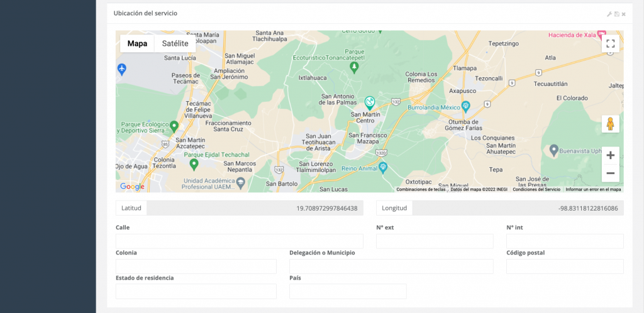Click the Ubicación del servicio panel title
This screenshot has height=313, width=644.
click(145, 14)
